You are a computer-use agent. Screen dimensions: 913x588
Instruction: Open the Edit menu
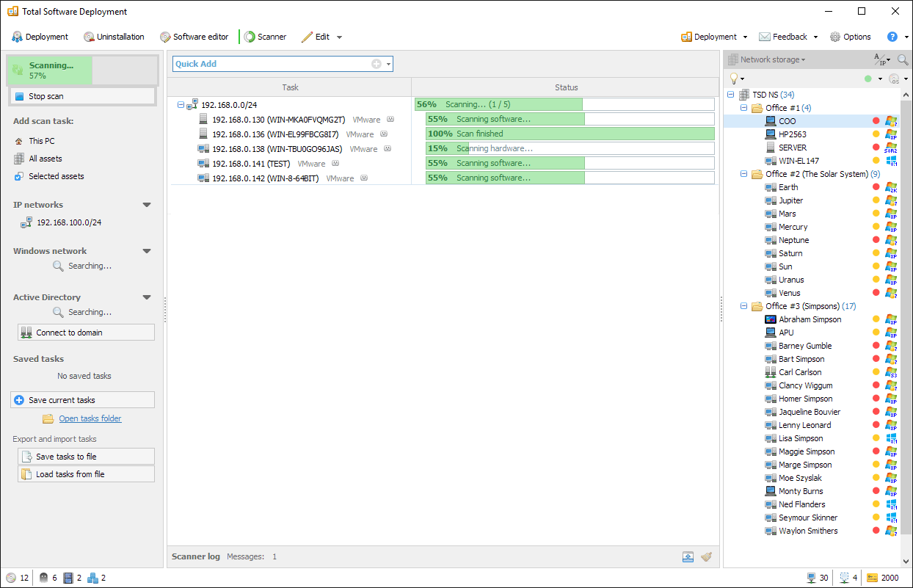tap(321, 37)
